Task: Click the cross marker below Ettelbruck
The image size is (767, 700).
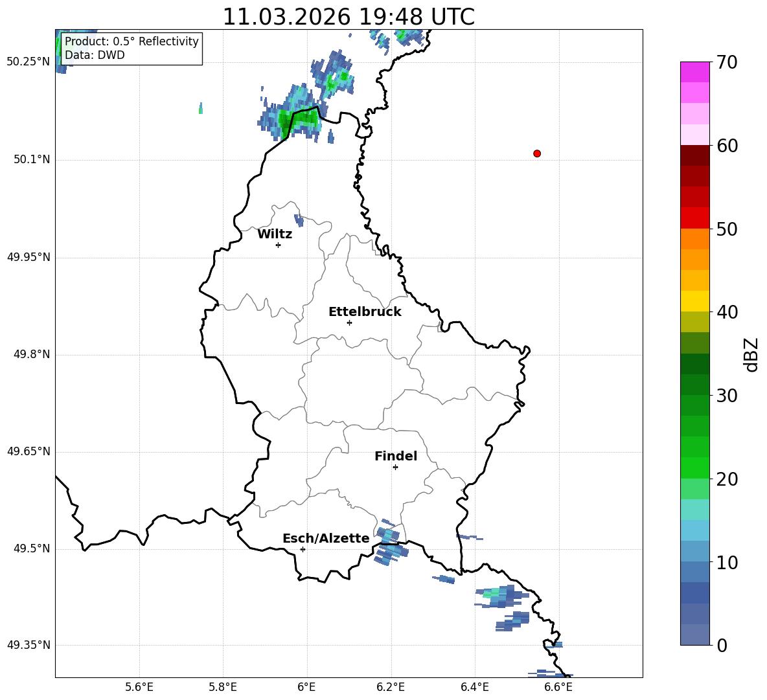Action: (x=349, y=322)
